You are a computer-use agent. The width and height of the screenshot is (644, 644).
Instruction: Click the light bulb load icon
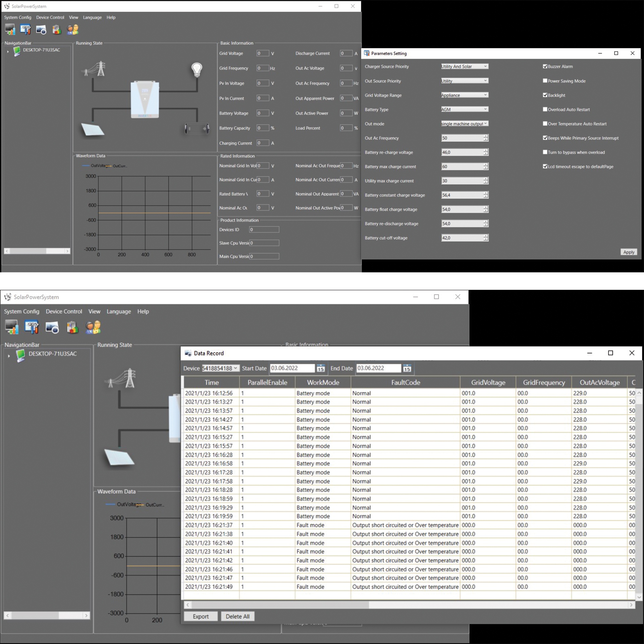[197, 69]
